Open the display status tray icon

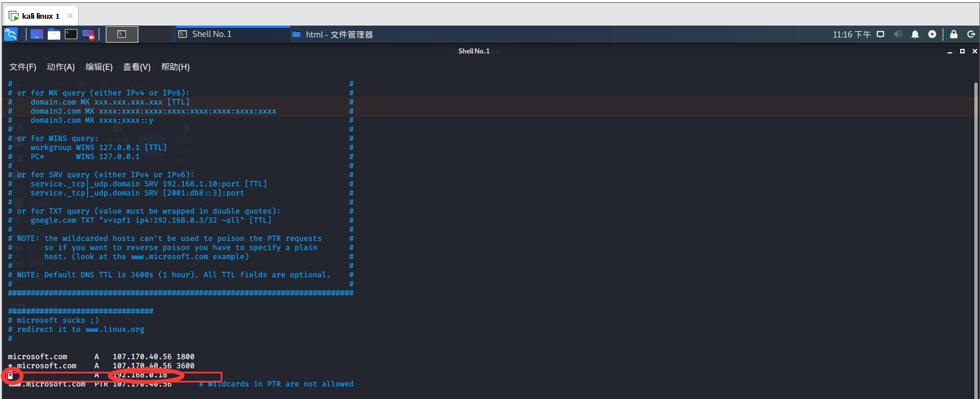coord(880,34)
